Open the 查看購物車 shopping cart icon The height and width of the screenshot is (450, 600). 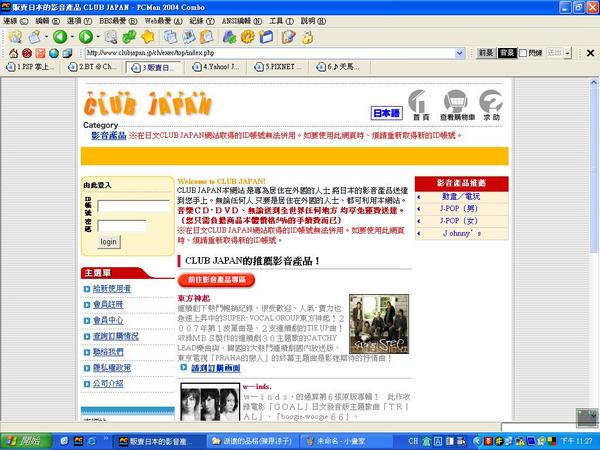(x=457, y=105)
